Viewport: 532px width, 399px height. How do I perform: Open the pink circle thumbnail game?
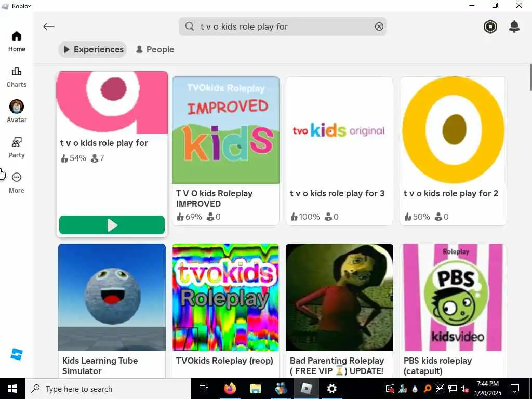[x=112, y=102]
